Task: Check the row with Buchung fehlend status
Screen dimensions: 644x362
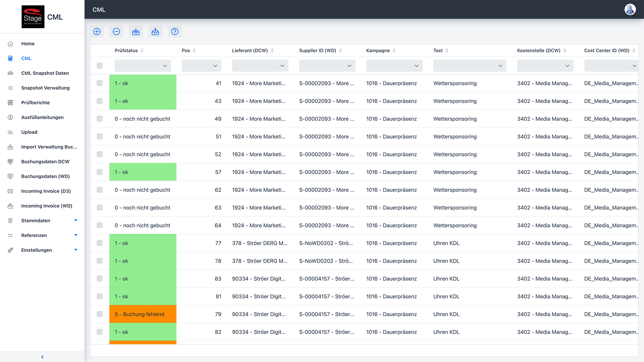Action: (x=100, y=314)
